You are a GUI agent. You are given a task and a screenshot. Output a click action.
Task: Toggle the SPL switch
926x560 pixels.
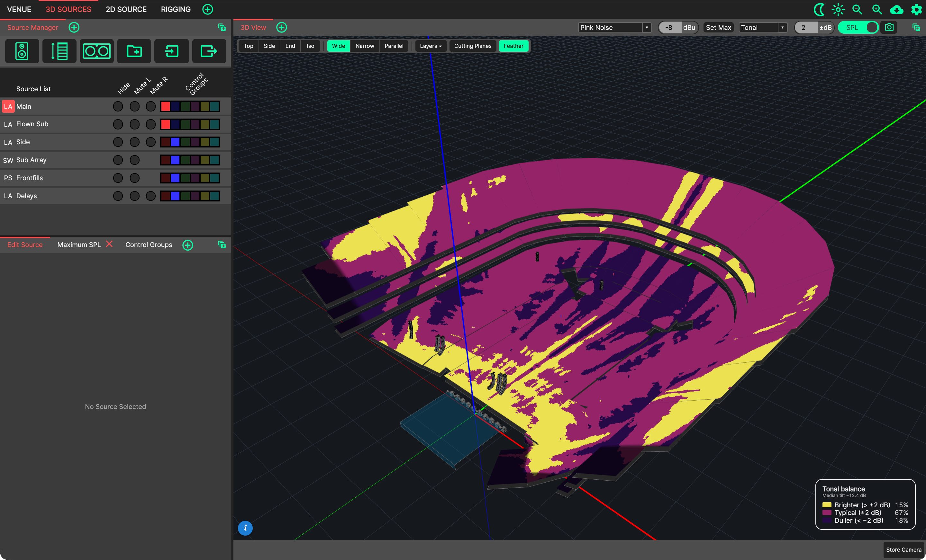click(858, 27)
